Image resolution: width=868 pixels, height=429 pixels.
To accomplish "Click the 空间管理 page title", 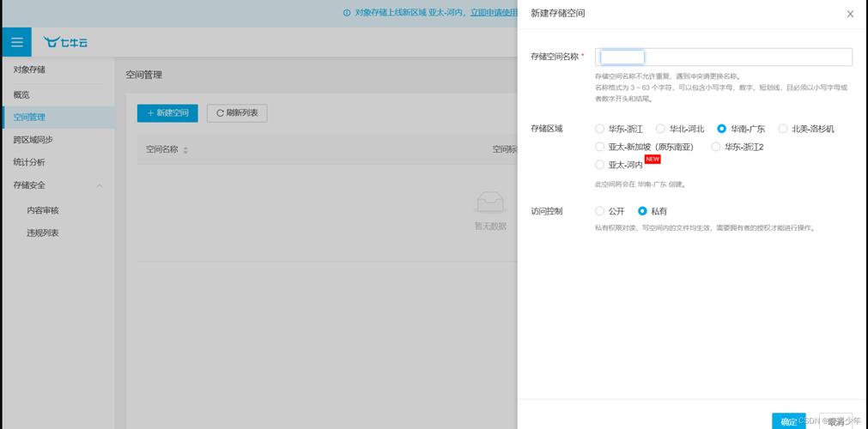I will click(144, 75).
